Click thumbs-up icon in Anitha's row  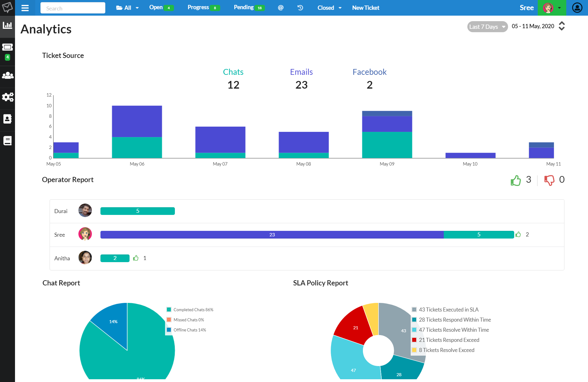(136, 258)
